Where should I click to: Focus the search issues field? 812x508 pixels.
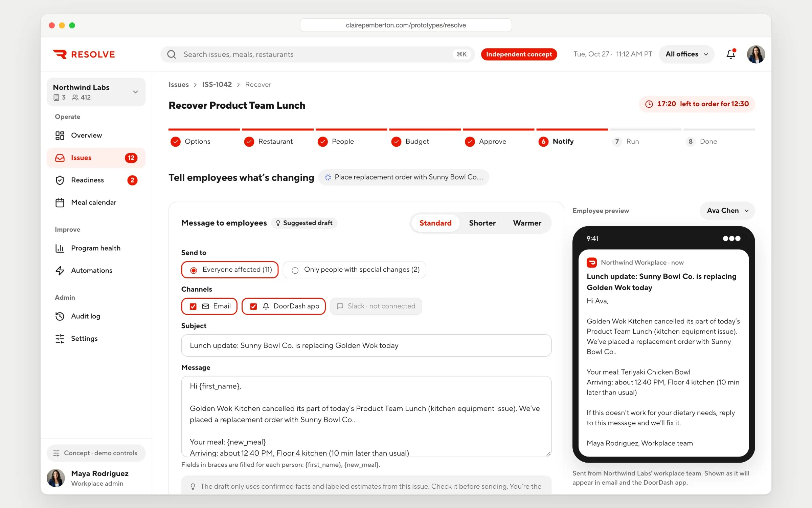(317, 54)
